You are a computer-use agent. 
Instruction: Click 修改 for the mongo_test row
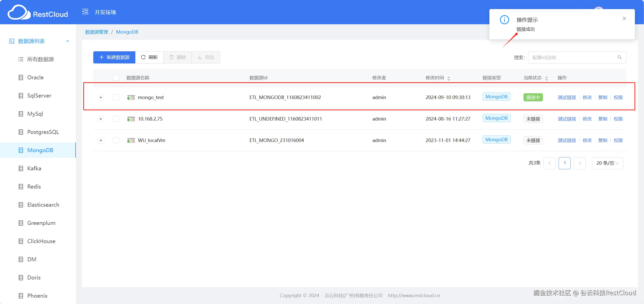click(x=587, y=97)
